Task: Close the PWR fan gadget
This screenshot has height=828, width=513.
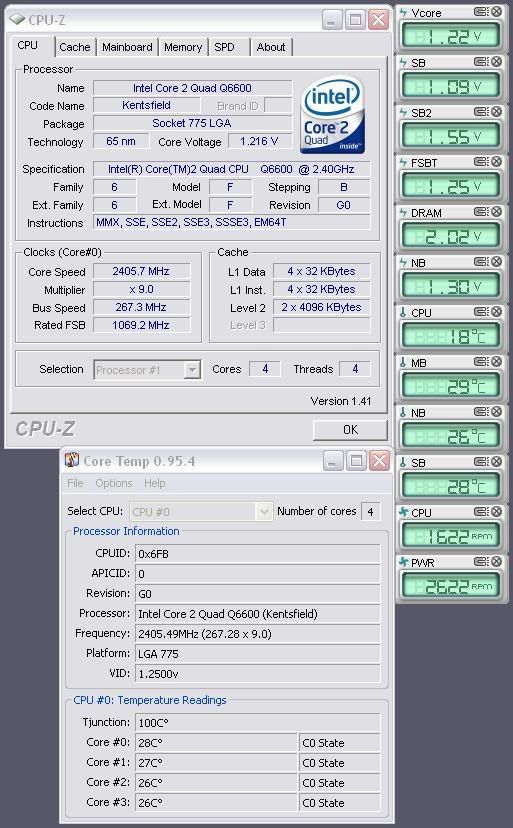Action: pos(496,562)
